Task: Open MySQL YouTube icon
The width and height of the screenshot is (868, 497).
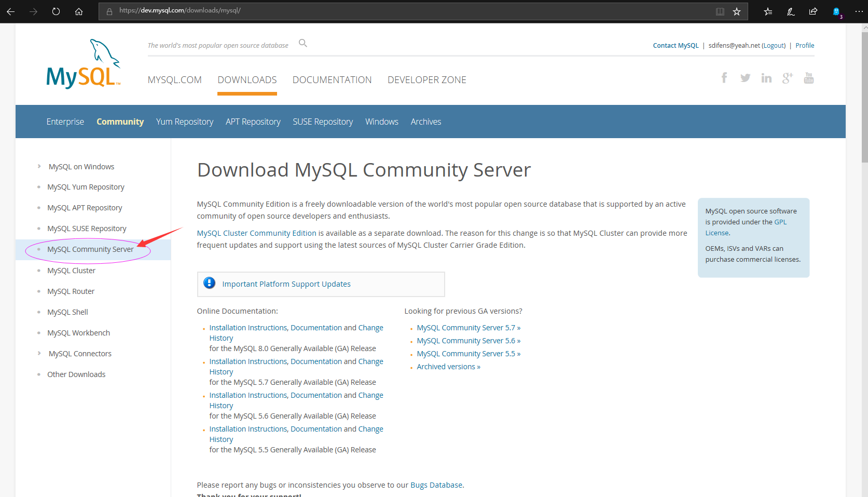Action: (x=809, y=78)
